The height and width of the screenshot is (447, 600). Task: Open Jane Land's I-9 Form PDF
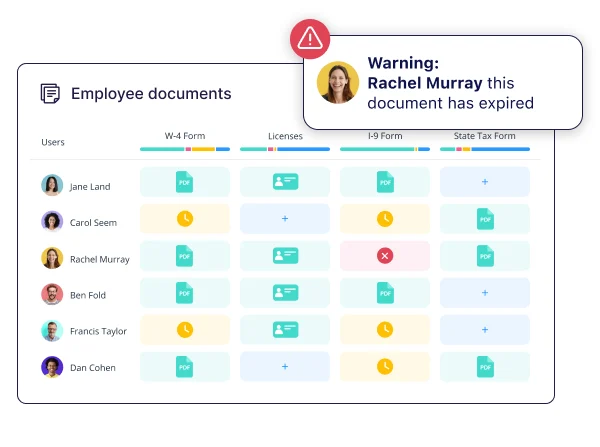click(x=385, y=182)
